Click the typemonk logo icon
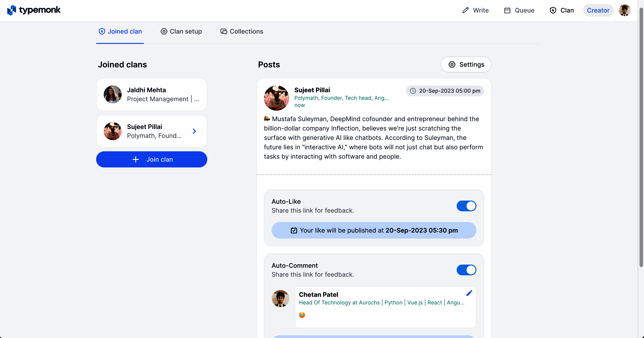The height and width of the screenshot is (338, 644). (11, 10)
